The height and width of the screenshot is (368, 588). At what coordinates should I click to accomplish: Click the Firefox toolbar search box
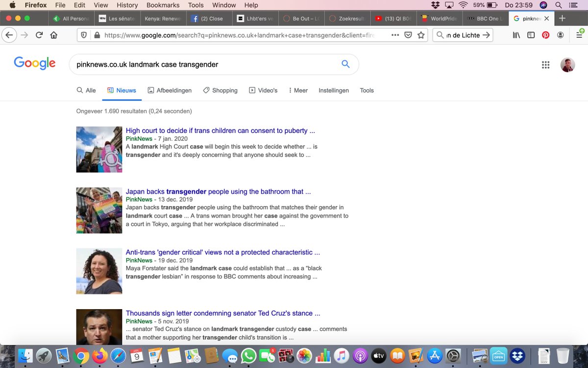pyautogui.click(x=462, y=35)
